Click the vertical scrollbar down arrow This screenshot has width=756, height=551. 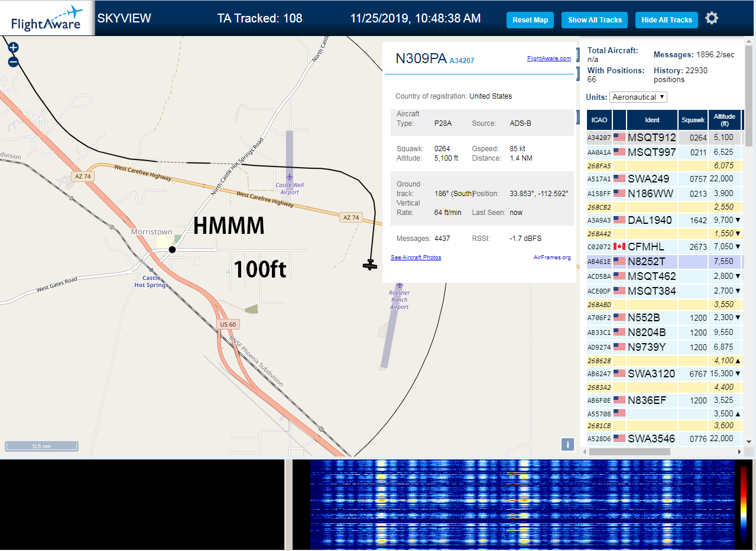(749, 441)
